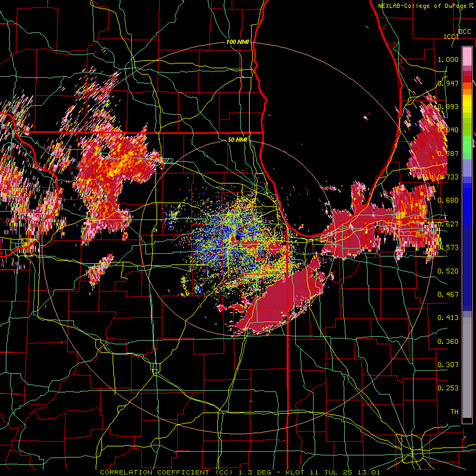Click the KLOT station identifier text
The height and width of the screenshot is (476, 476).
(296, 472)
